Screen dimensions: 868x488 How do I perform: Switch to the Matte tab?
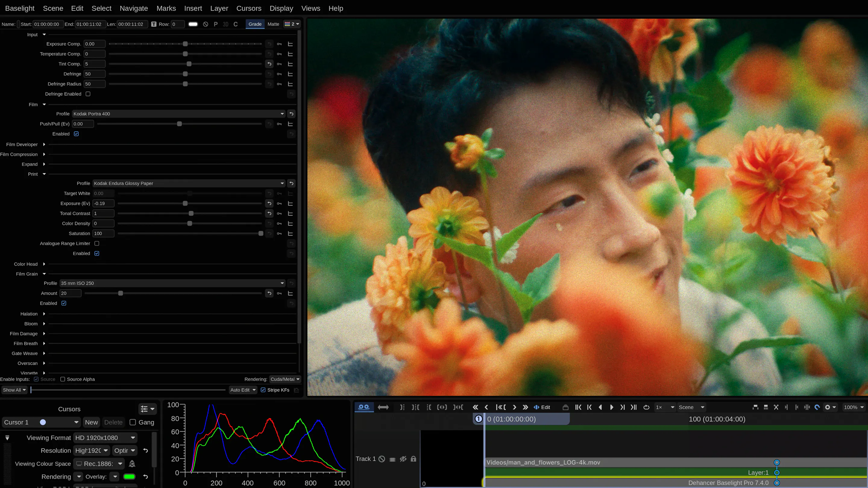[273, 24]
